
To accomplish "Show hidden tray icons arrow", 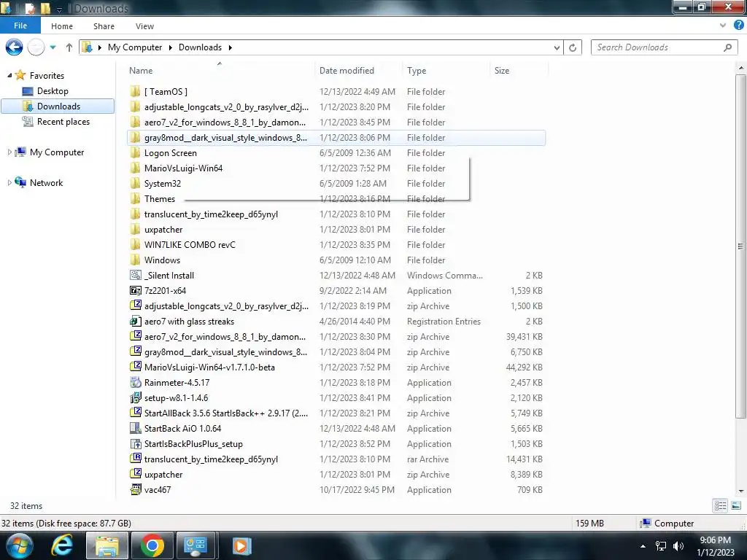I will click(x=643, y=546).
